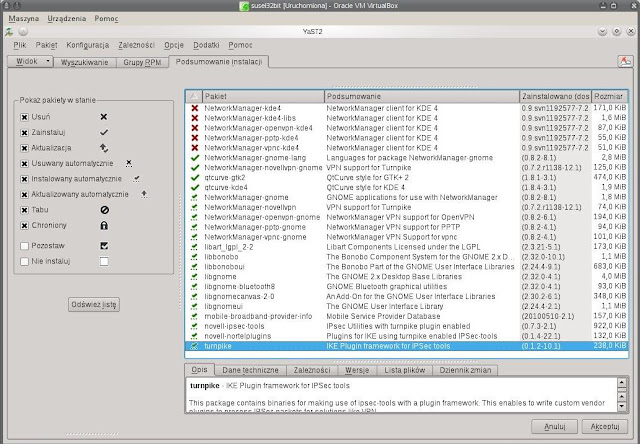This screenshot has width=640, height=444.
Task: Click remove status icon for NetworkManager-kde4-libs
Action: pyautogui.click(x=195, y=118)
